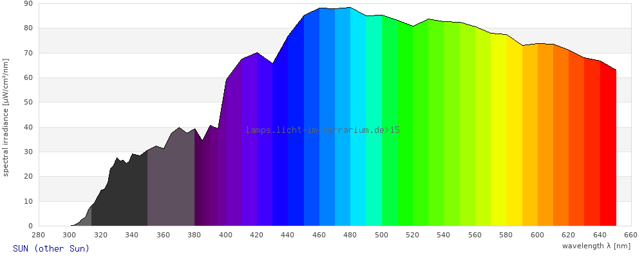This screenshot has height=258, width=644.
Task: Click the x-axis tick label 360
Action: pos(163,235)
